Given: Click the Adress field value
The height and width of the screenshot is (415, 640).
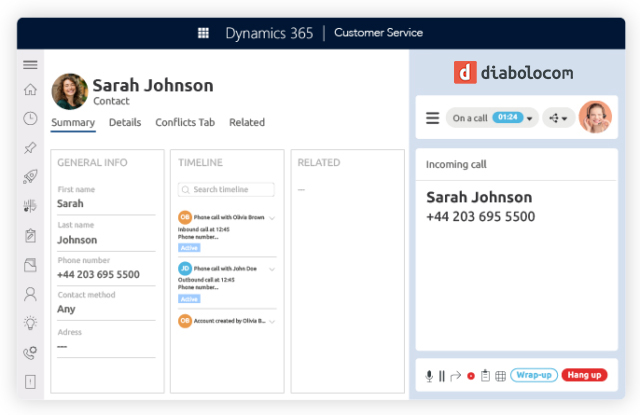Looking at the screenshot, I should click(x=62, y=347).
